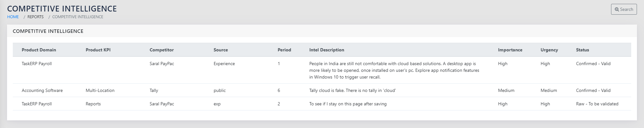Click the Period column header
The image size is (644, 128).
tap(284, 50)
